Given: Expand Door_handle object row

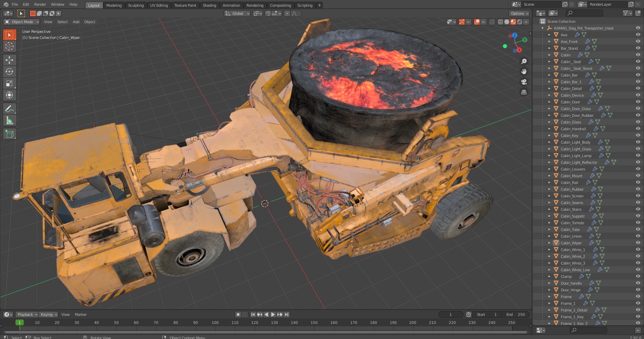Looking at the screenshot, I should point(549,283).
